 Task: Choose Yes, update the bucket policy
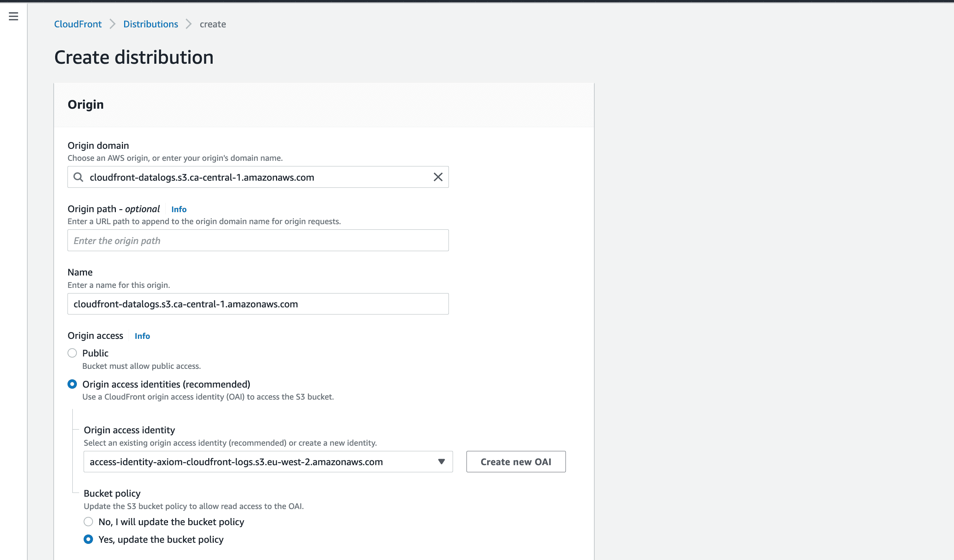88,539
